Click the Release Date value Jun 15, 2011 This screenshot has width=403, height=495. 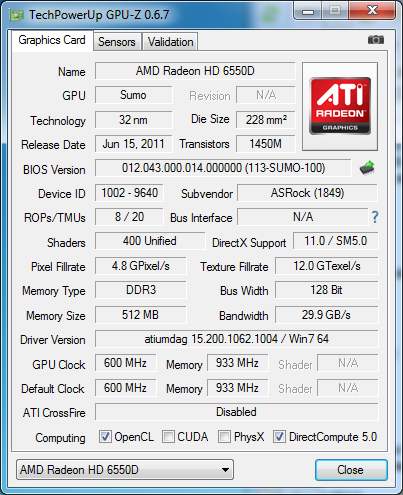(x=133, y=144)
